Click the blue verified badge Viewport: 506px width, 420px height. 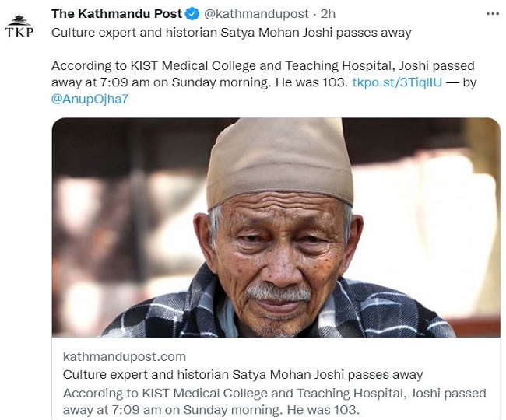point(193,14)
